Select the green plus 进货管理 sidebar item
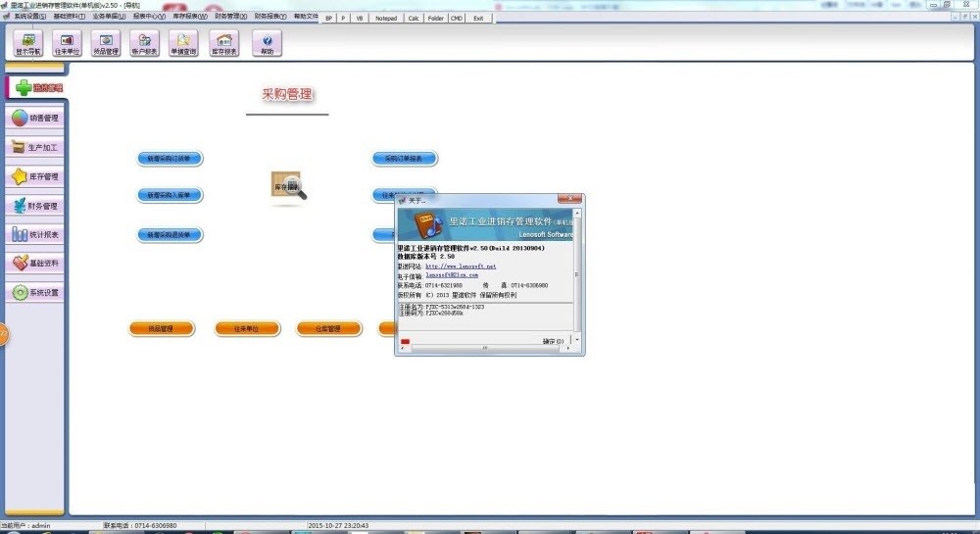Viewport: 980px width, 534px height. (36, 87)
